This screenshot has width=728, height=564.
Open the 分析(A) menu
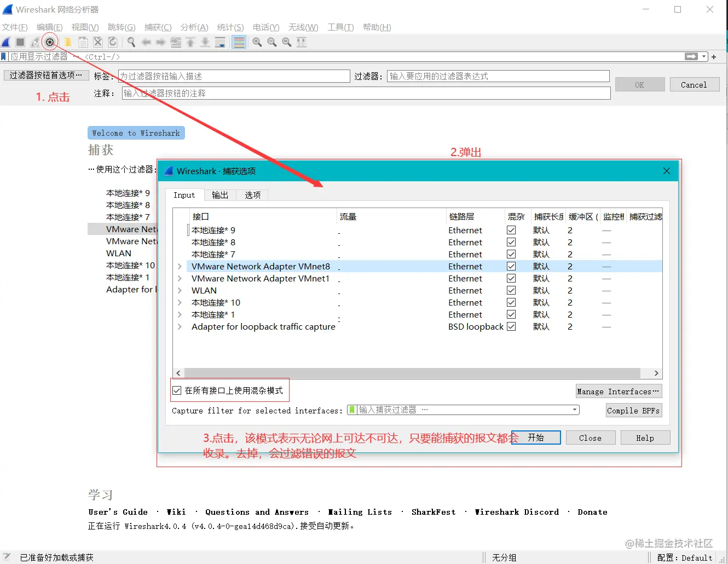(194, 27)
